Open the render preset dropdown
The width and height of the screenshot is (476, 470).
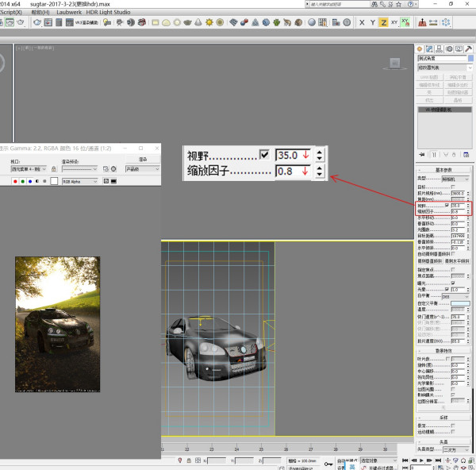(x=79, y=169)
